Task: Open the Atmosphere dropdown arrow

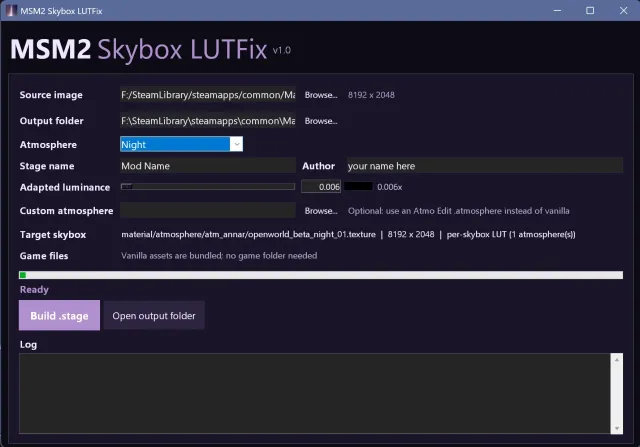Action: pos(236,144)
